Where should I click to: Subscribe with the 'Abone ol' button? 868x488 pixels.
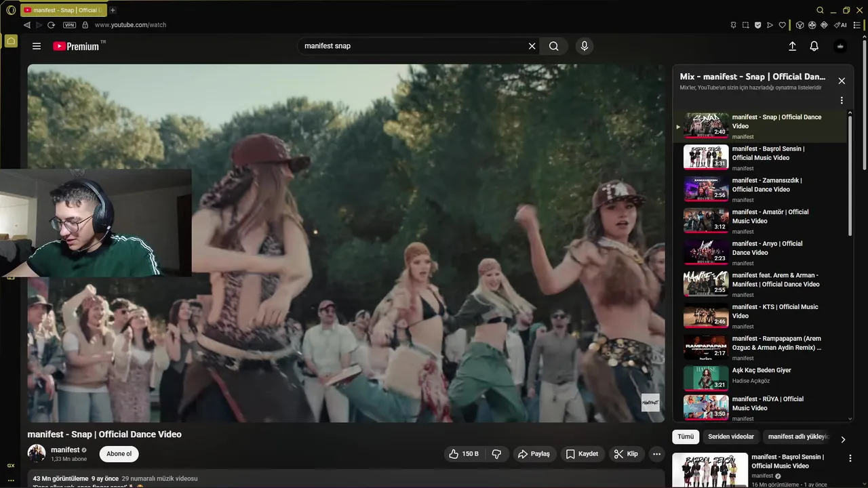pyautogui.click(x=119, y=454)
